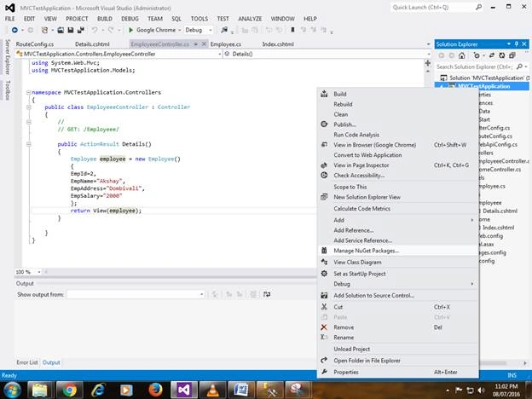Image resolution: width=532 pixels, height=399 pixels.
Task: Open the zoom 100 % dropdown
Action: 39,272
